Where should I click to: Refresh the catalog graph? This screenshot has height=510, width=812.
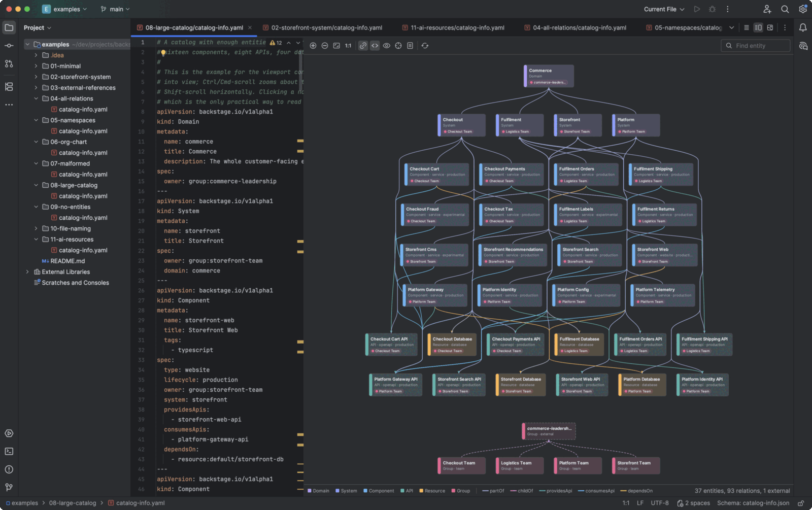pos(425,46)
